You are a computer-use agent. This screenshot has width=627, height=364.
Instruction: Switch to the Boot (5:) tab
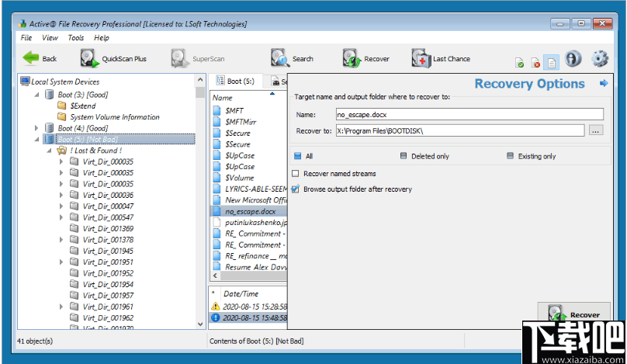point(238,81)
